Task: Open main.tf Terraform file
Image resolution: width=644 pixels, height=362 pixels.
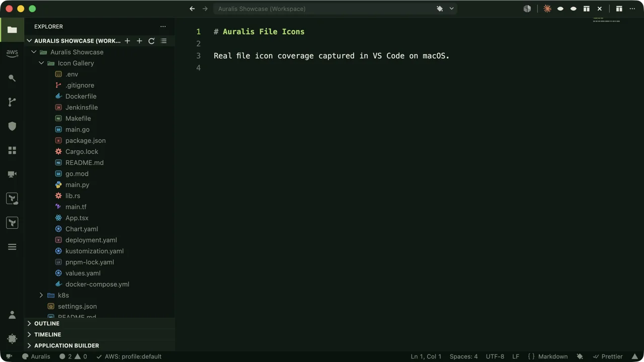Action: coord(100,207)
